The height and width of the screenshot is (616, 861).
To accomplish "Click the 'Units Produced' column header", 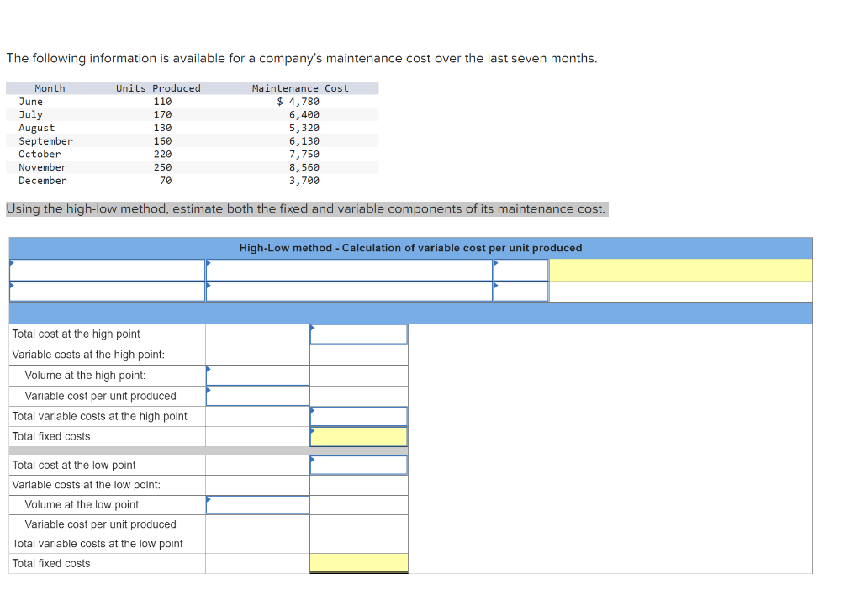I will [x=158, y=88].
